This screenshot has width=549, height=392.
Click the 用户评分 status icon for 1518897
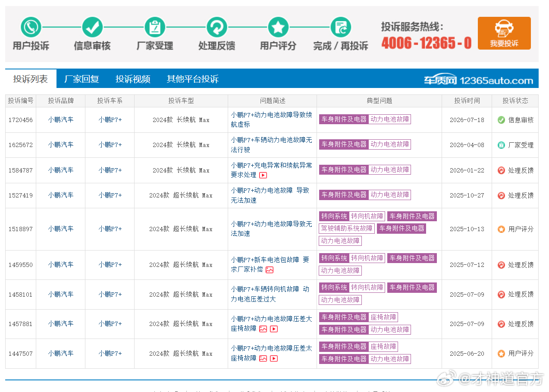coord(501,229)
